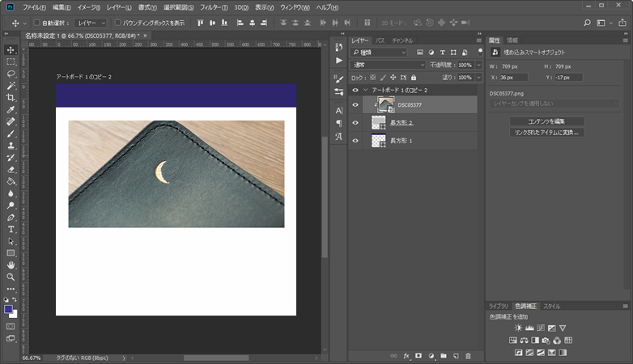Open the Layers panel flyout menu
The width and height of the screenshot is (633, 364).
[x=478, y=40]
